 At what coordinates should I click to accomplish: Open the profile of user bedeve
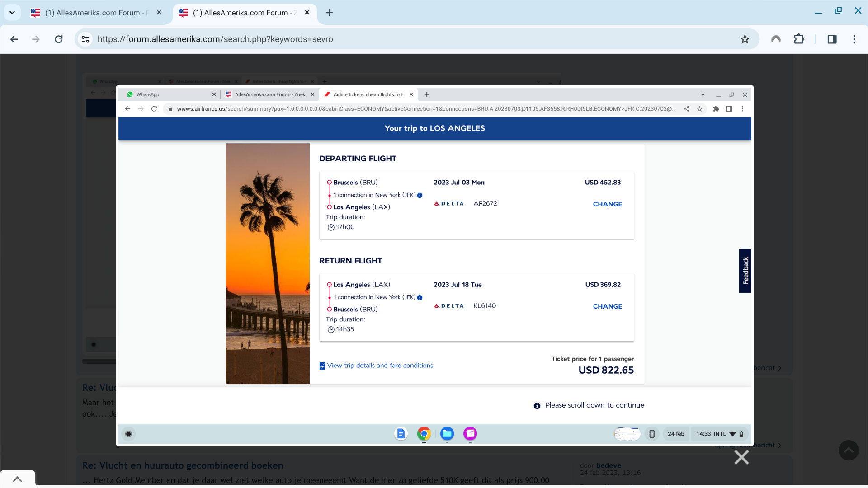click(x=609, y=465)
